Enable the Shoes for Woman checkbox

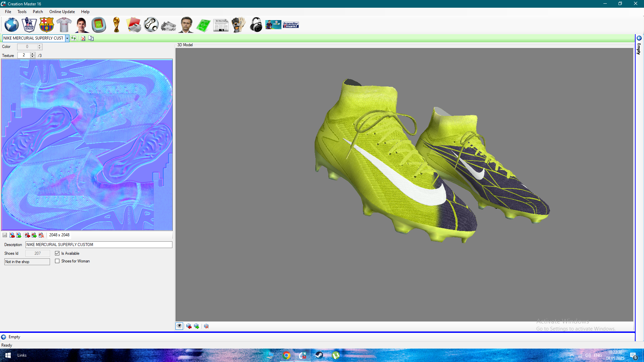click(57, 261)
